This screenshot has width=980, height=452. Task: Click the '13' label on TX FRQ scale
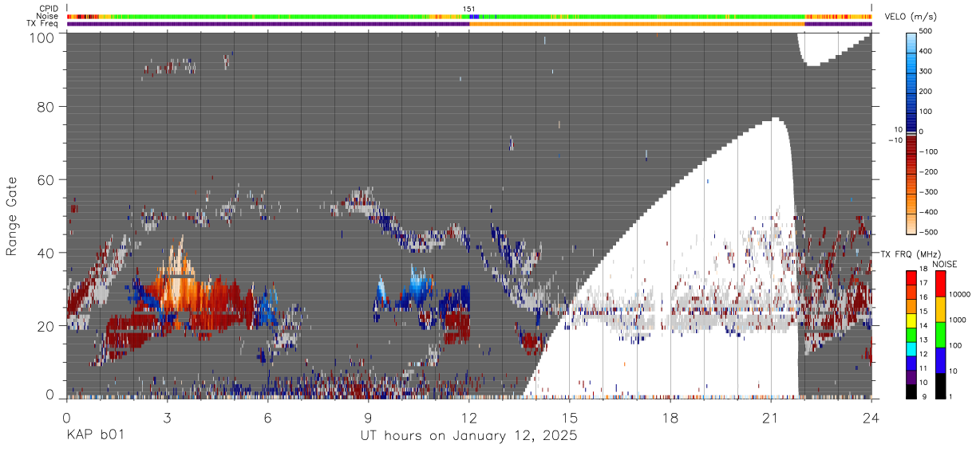(925, 340)
